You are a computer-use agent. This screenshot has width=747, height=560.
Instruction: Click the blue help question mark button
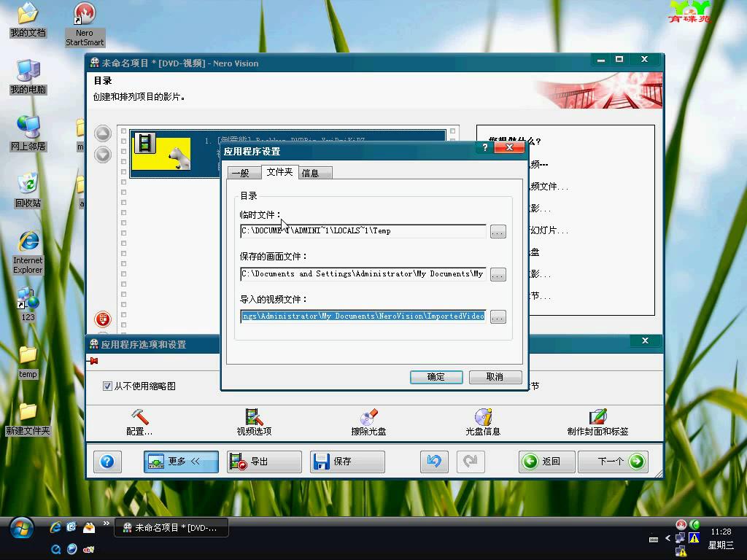click(x=107, y=462)
